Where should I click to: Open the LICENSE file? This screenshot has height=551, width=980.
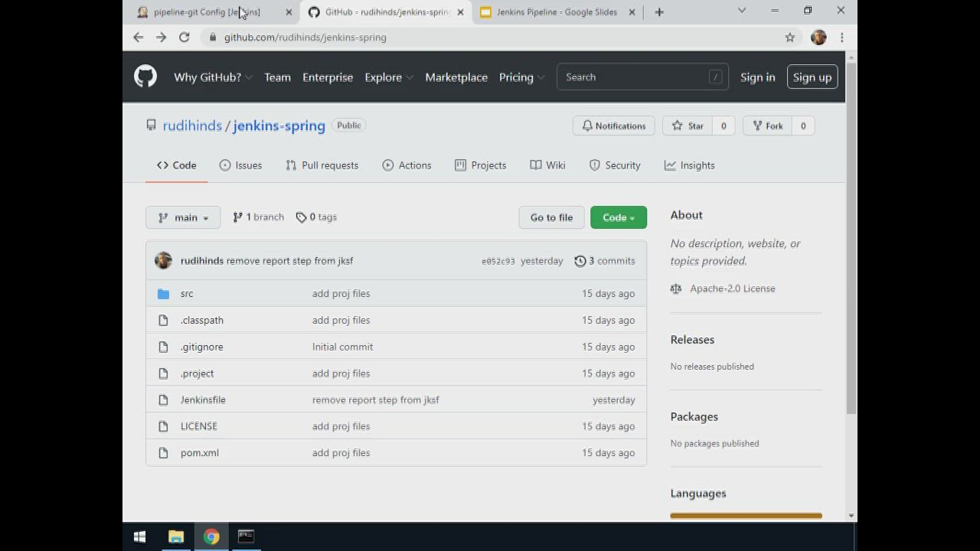click(x=199, y=426)
